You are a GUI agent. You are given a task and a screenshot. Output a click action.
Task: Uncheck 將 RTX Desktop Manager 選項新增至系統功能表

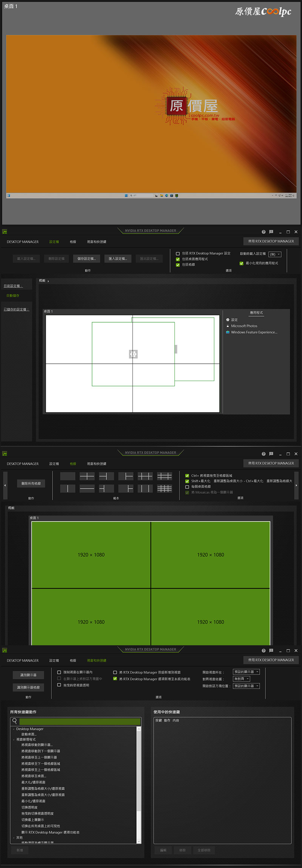click(x=115, y=679)
